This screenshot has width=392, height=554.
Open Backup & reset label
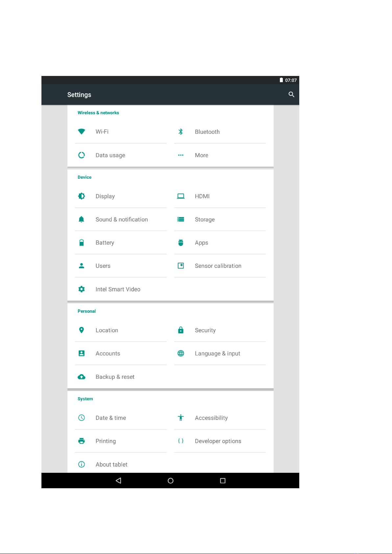115,377
